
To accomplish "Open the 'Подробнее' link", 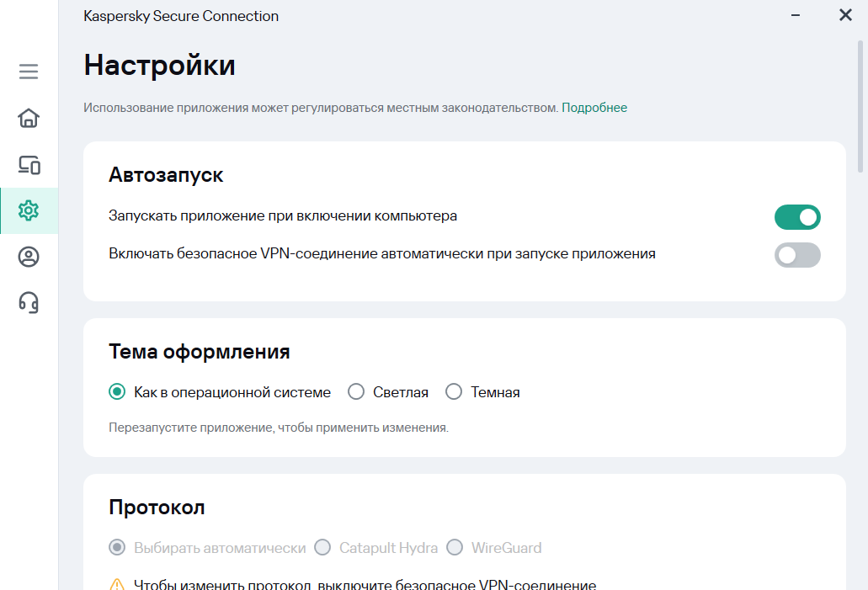I will [x=594, y=108].
